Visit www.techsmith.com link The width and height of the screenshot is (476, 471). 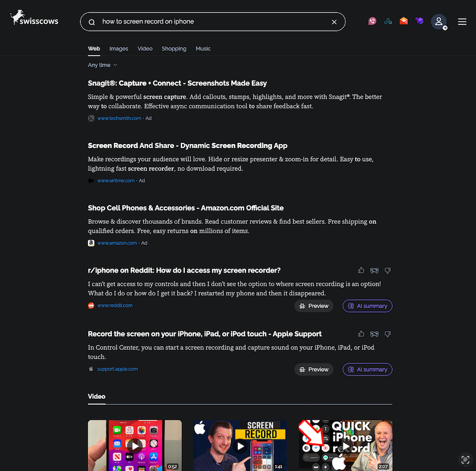click(x=119, y=118)
